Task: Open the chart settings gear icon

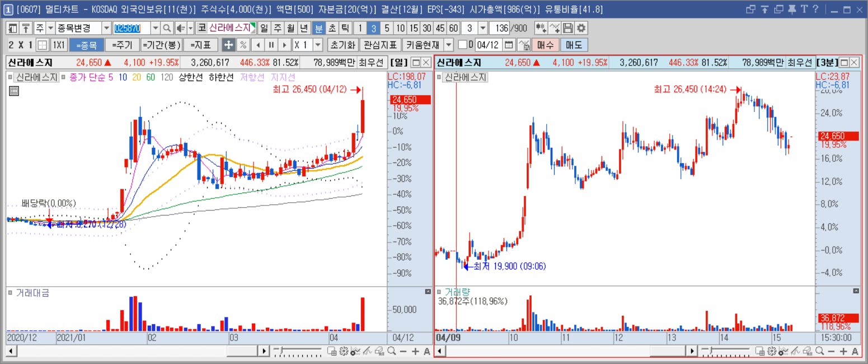Action: coord(581,28)
